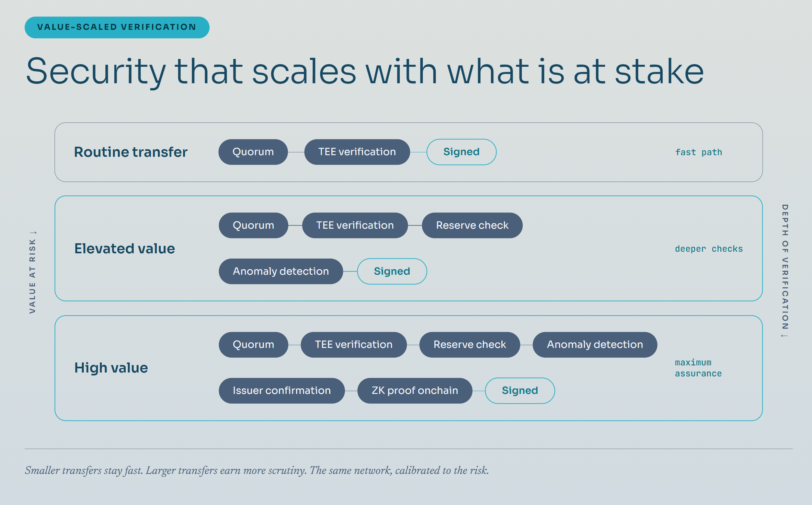812x505 pixels.
Task: Click TEE verification in the Routine transfer row
Action: tap(357, 152)
